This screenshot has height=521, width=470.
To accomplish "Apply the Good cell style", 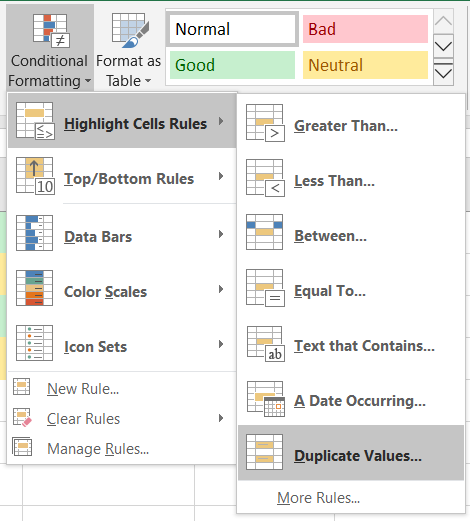I will pos(232,65).
